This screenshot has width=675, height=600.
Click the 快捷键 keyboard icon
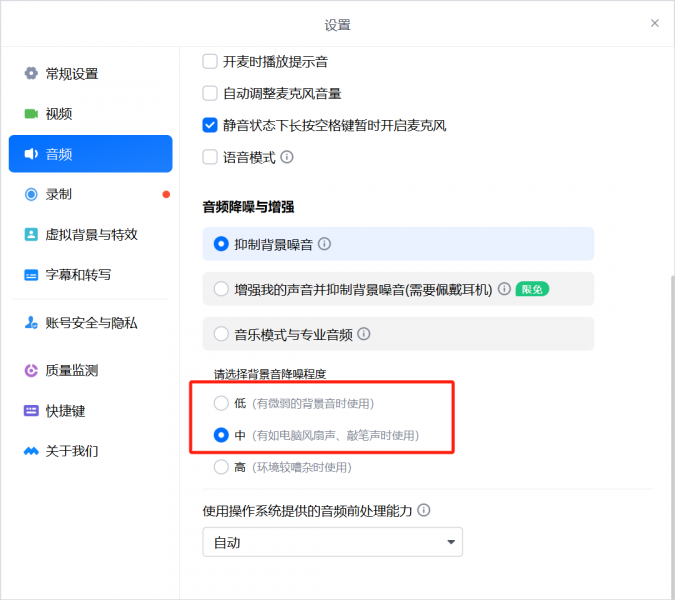30,411
